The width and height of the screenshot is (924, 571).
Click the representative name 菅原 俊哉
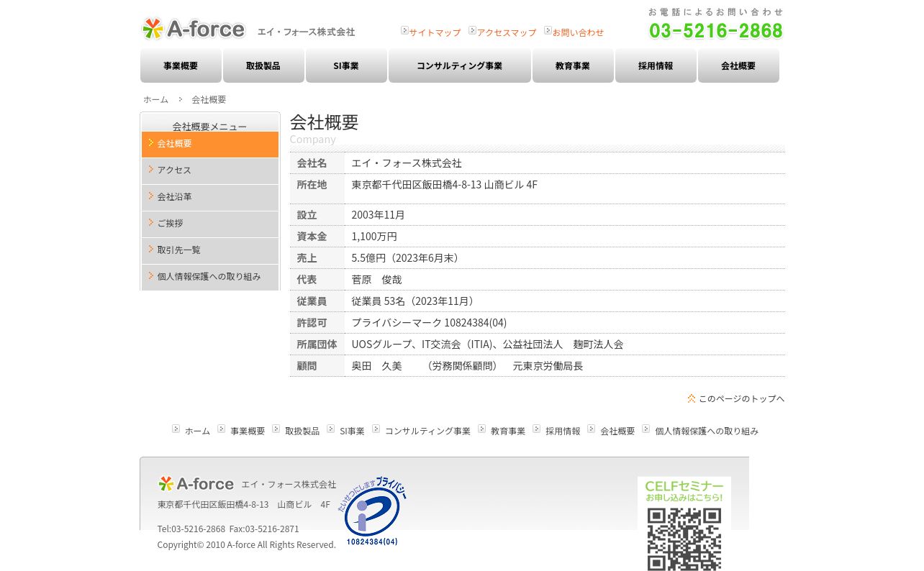coord(376,280)
